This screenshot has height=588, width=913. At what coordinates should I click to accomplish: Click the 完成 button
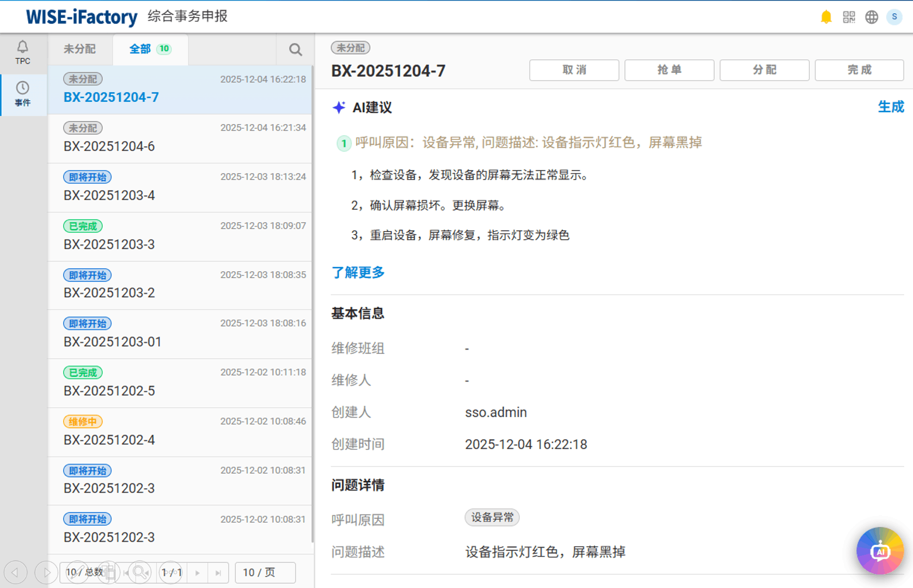coord(859,70)
